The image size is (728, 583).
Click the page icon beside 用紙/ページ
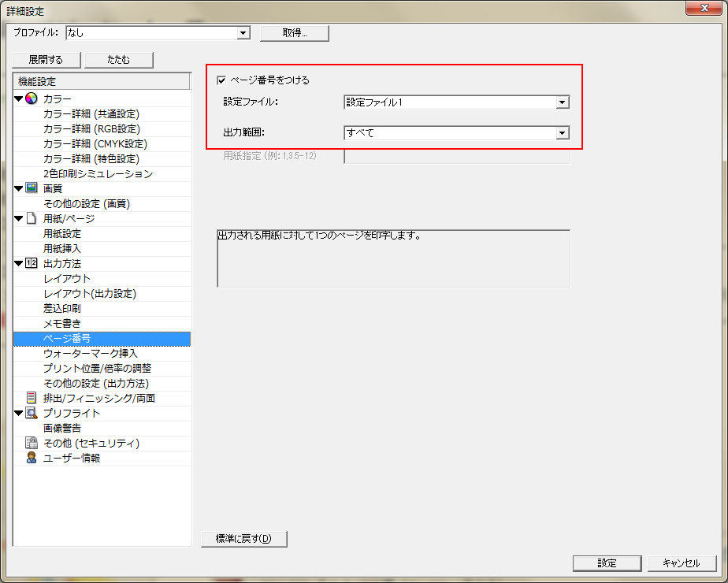(x=32, y=218)
